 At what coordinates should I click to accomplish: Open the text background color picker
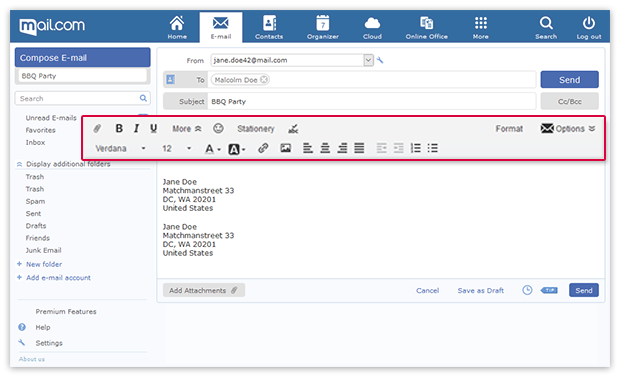click(236, 149)
